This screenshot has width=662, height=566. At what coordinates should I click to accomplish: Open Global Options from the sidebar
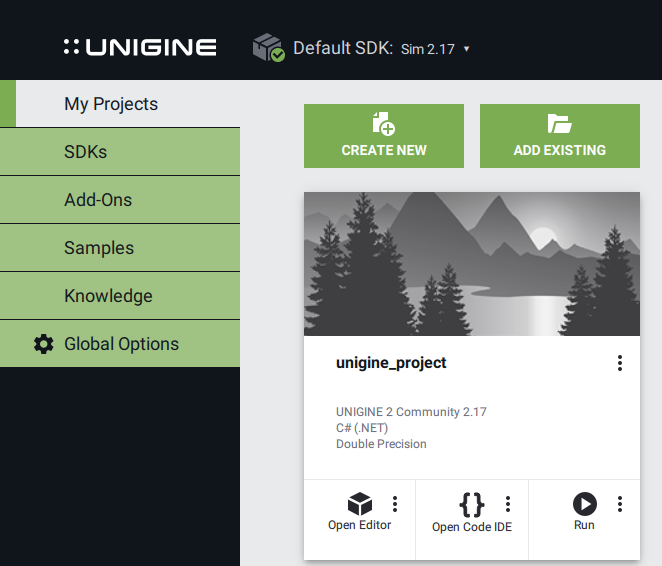click(x=121, y=344)
